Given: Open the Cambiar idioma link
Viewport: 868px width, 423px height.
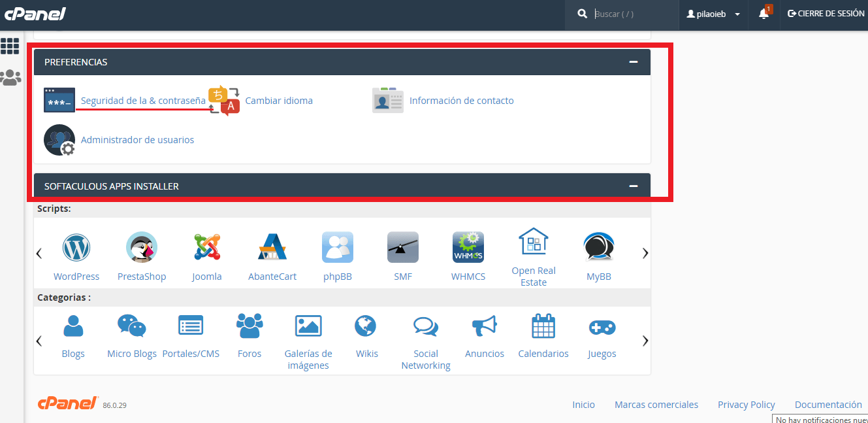Looking at the screenshot, I should click(x=279, y=101).
